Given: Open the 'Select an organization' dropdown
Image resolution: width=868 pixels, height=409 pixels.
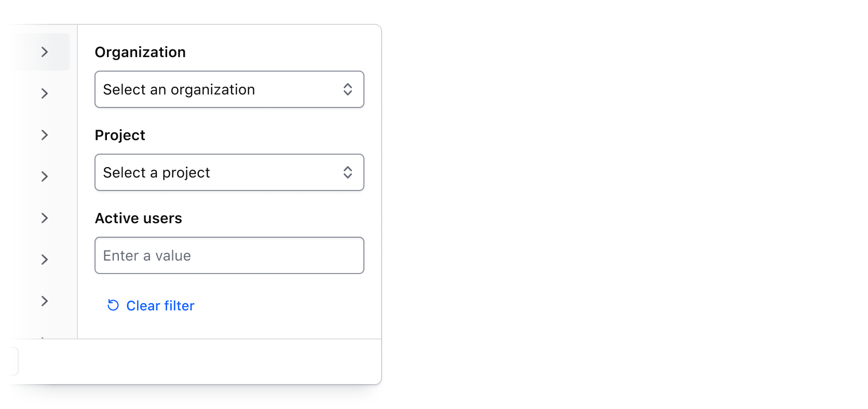Looking at the screenshot, I should tap(218, 89).
